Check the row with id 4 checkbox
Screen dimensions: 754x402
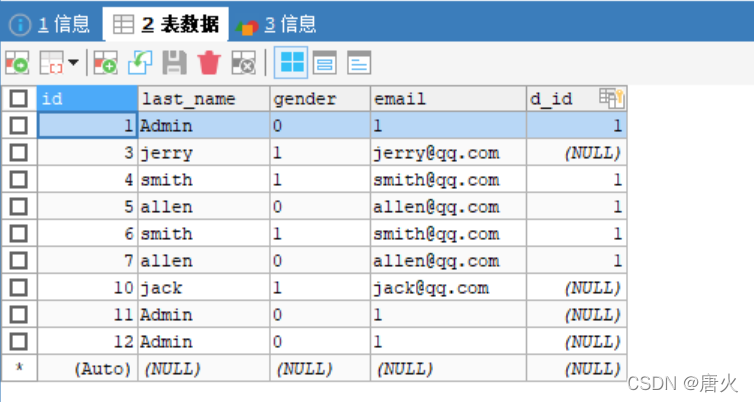[19, 179]
